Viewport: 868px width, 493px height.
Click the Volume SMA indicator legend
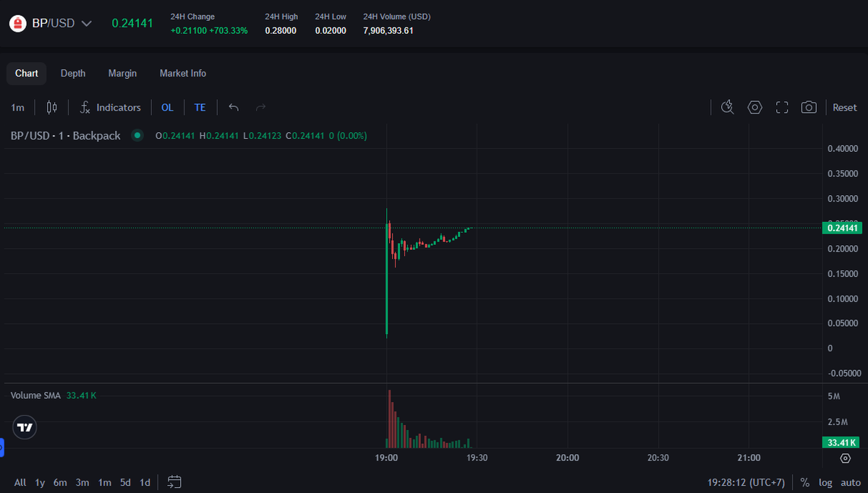pos(36,395)
